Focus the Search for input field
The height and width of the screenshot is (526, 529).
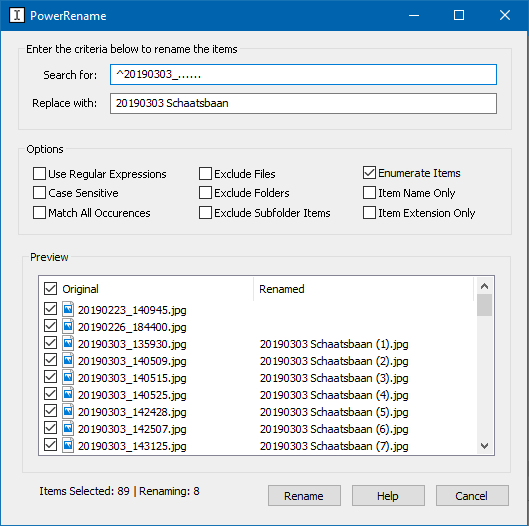pos(303,75)
